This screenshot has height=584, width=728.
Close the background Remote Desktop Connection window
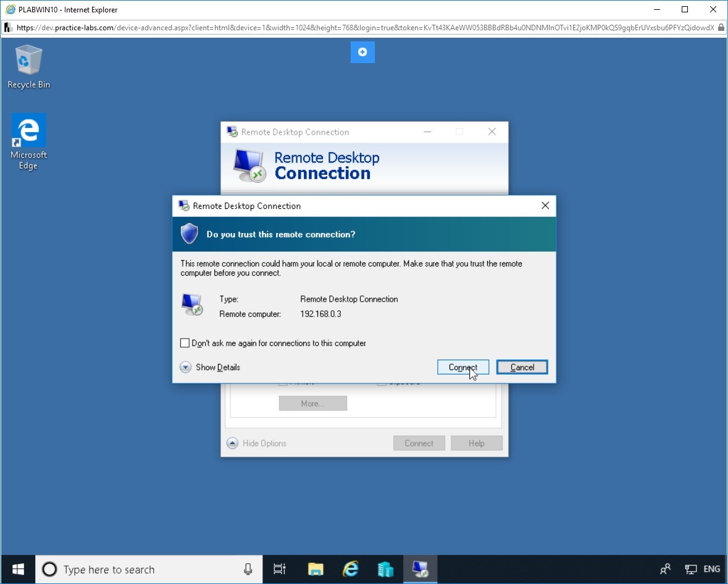point(492,132)
